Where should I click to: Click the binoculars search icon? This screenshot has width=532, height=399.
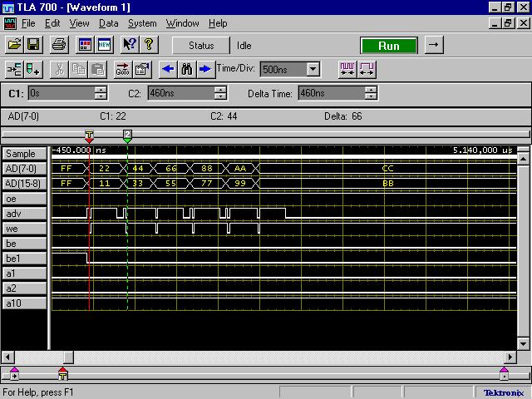(187, 69)
